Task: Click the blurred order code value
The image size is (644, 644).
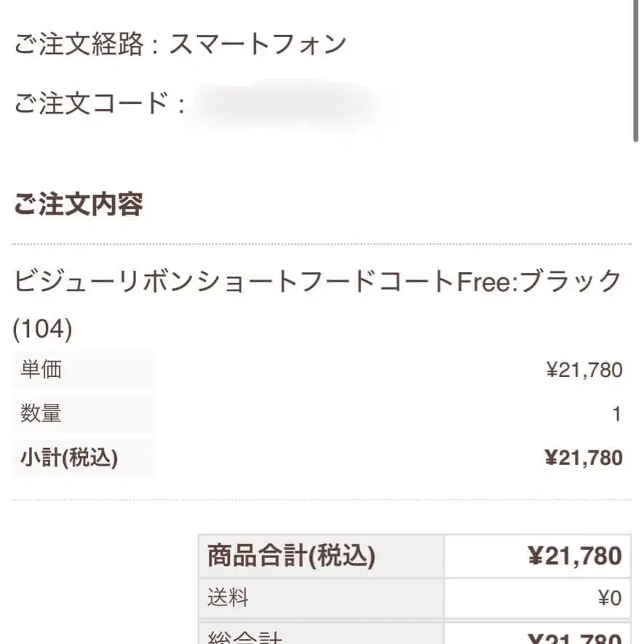Action: 291,104
